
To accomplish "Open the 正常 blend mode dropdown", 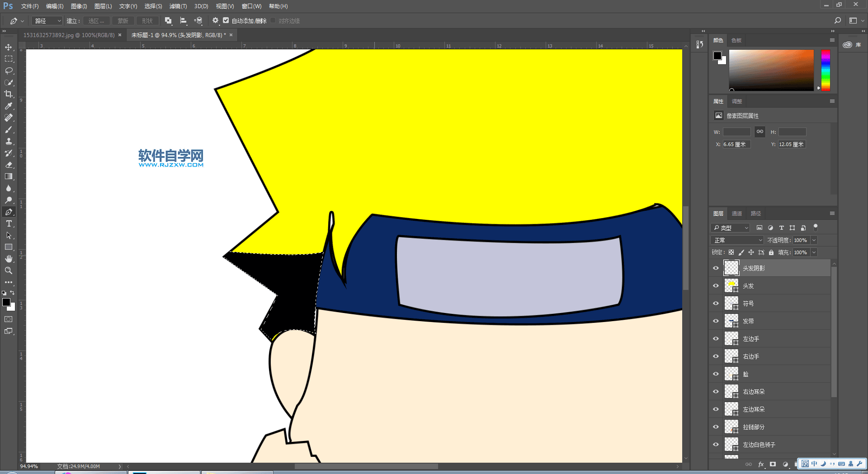I will point(737,240).
